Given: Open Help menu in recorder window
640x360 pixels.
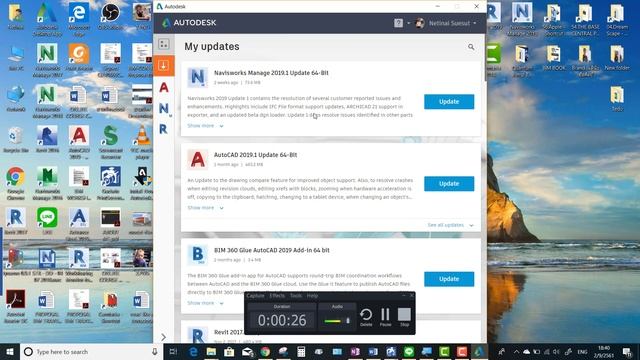Looking at the screenshot, I should (312, 296).
